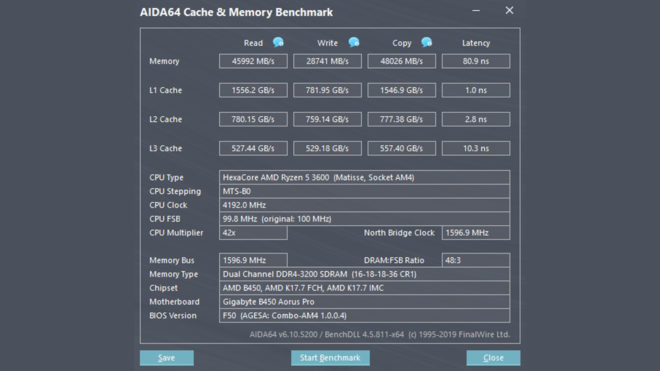Click the Memory row label
The width and height of the screenshot is (660, 371).
click(164, 61)
